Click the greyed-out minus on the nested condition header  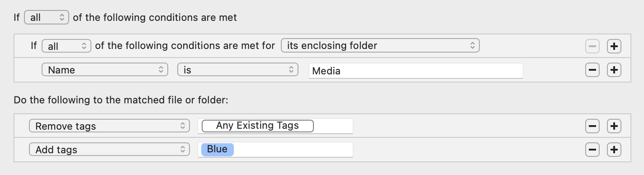pyautogui.click(x=592, y=46)
